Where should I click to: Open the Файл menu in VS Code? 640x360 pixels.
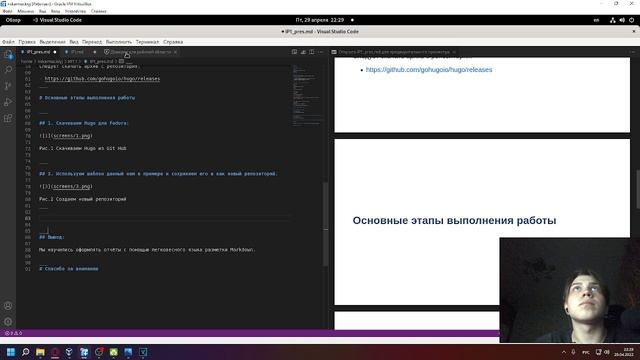(x=8, y=42)
